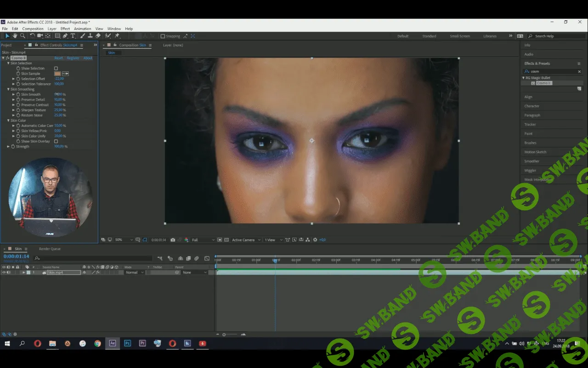Select the Rotation tool

33,36
